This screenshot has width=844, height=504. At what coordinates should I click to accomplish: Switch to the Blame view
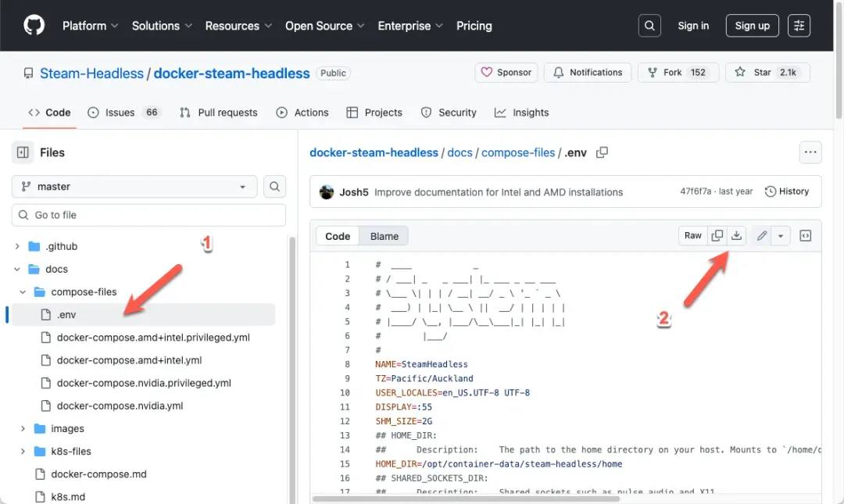[x=384, y=235]
